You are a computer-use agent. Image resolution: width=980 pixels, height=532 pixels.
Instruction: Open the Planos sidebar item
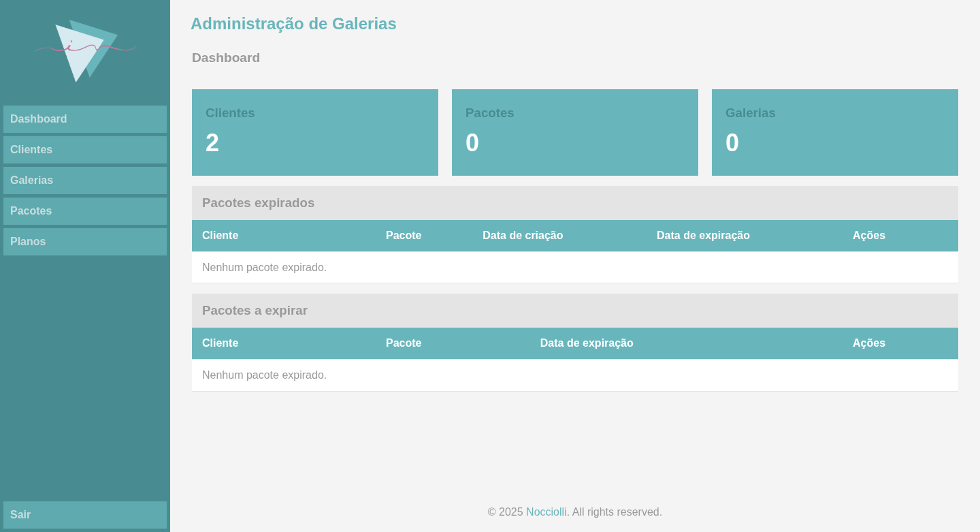pyautogui.click(x=85, y=242)
